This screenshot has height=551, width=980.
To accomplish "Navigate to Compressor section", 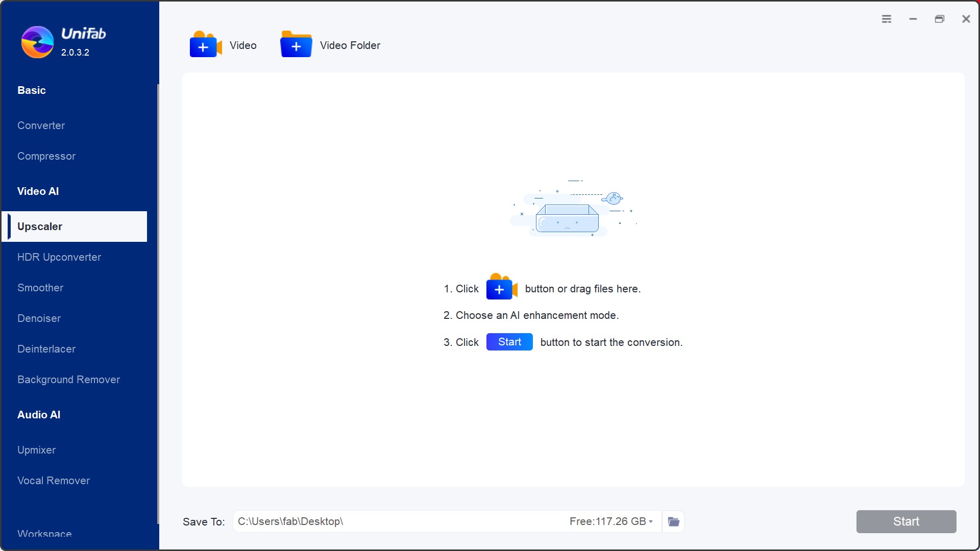I will coord(46,156).
